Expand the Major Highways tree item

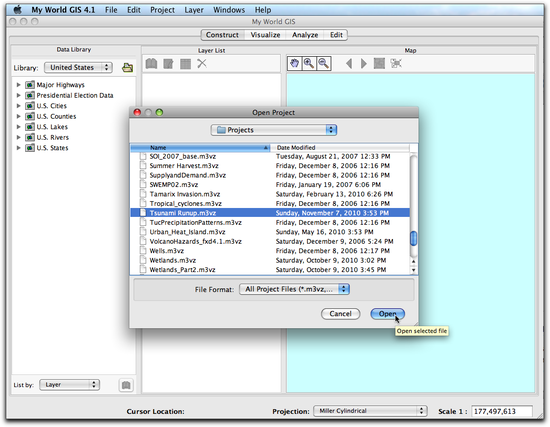[x=19, y=85]
